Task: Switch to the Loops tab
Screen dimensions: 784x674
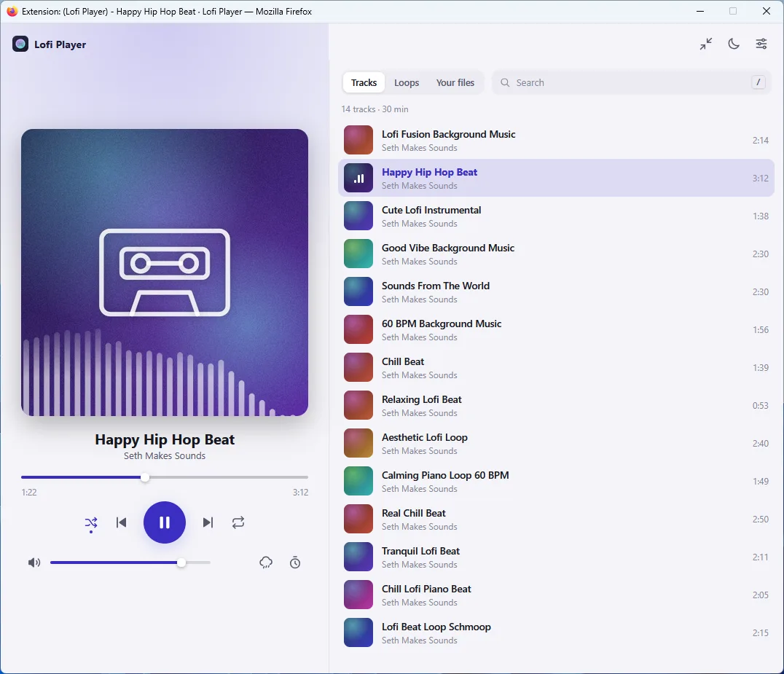Action: coord(407,82)
